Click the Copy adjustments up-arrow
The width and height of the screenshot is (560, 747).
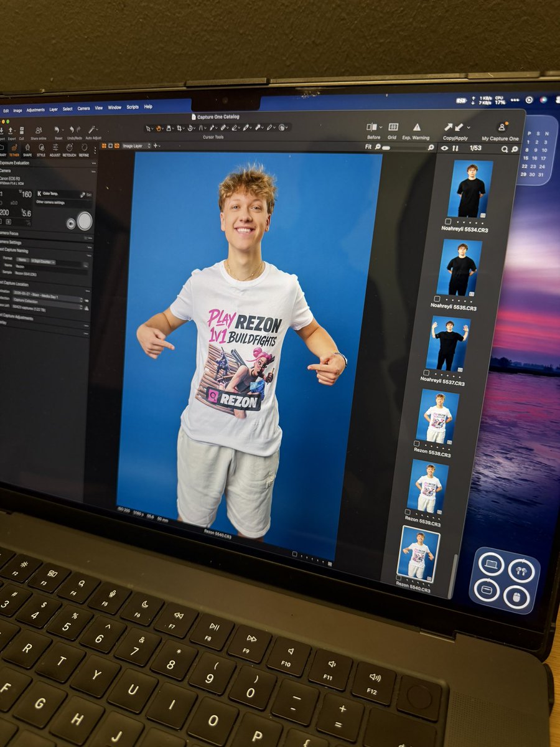tap(449, 127)
